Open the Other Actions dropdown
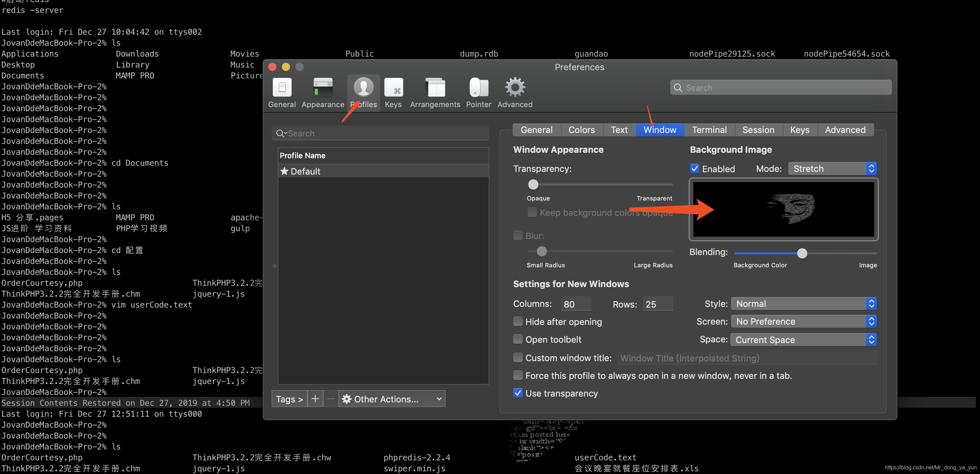Image resolution: width=980 pixels, height=474 pixels. [391, 399]
